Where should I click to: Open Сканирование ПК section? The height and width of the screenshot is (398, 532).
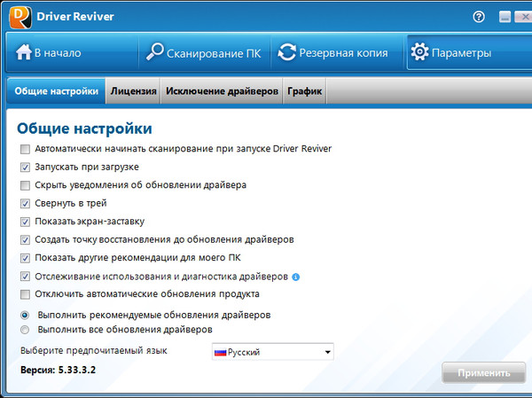tap(205, 52)
